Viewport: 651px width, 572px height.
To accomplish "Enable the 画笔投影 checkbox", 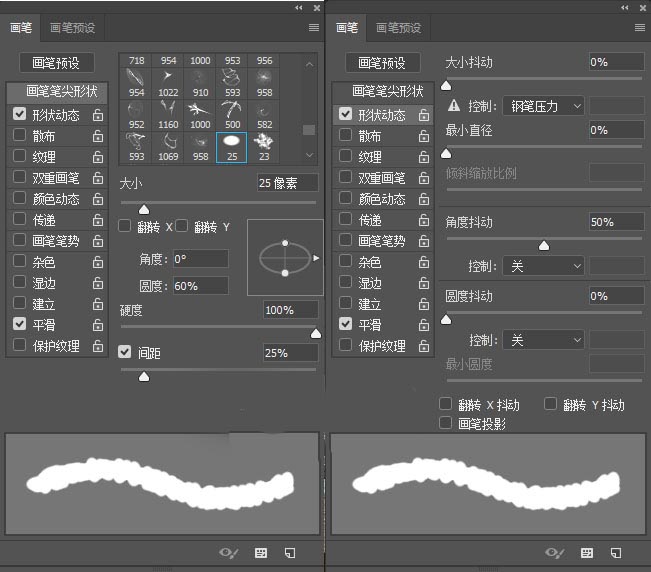I will 445,423.
